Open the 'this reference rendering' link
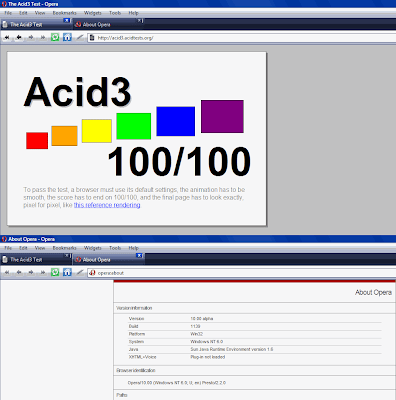 point(107,205)
